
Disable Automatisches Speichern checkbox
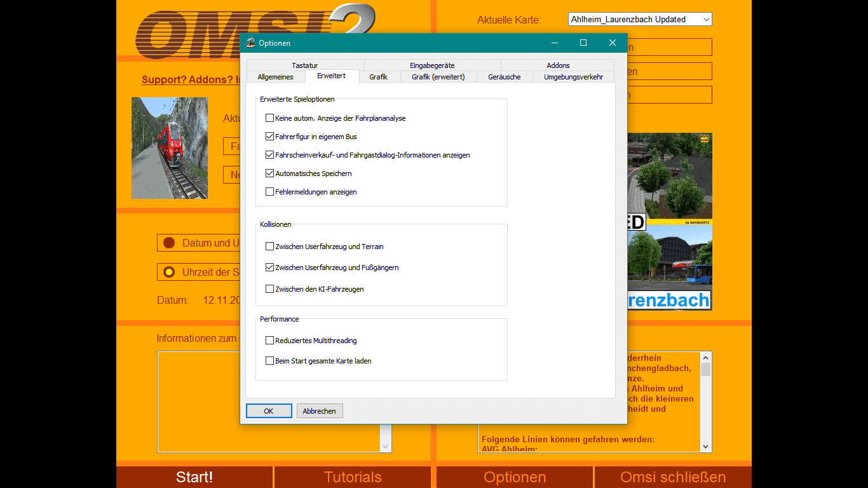pos(270,173)
